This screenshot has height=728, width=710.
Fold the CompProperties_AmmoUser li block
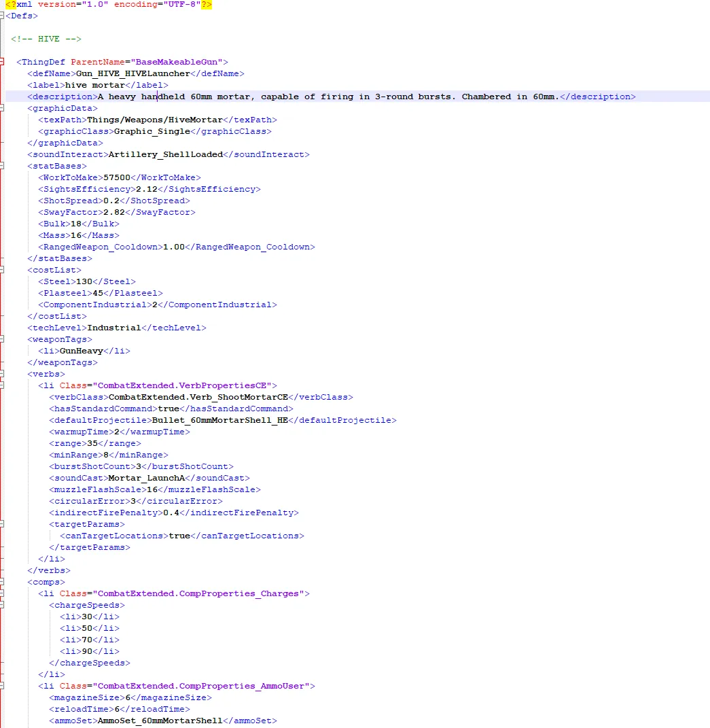point(3,686)
